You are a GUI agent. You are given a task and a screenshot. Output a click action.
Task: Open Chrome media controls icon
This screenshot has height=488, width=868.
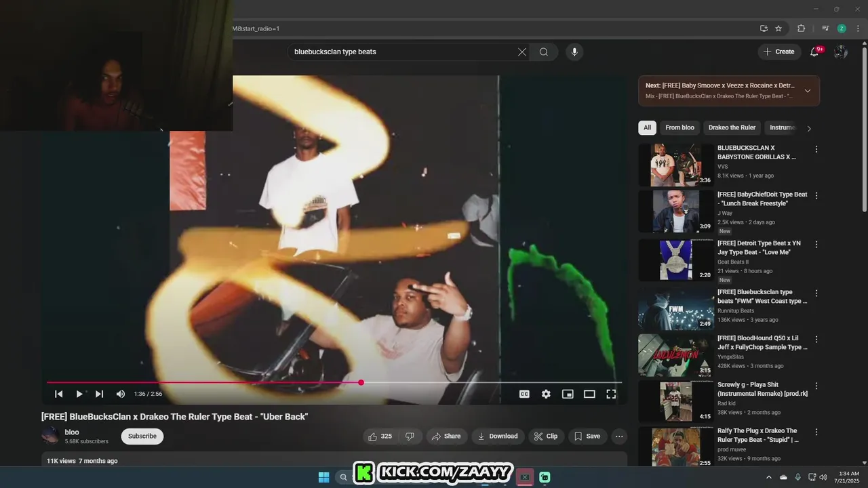[825, 28]
